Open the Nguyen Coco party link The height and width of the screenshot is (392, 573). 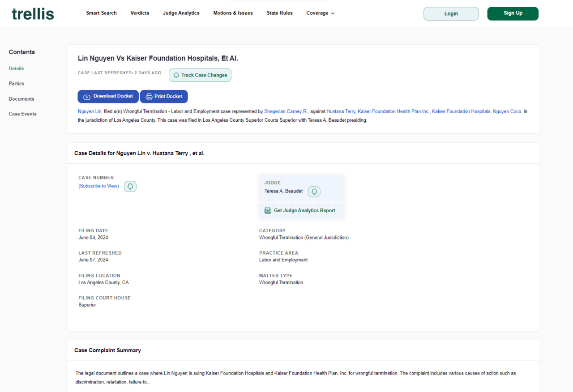click(507, 111)
